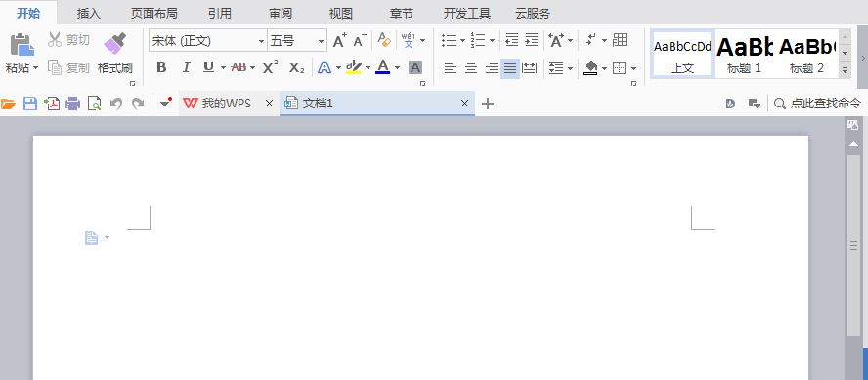The image size is (868, 380).
Task: Decrease font size with A- icon
Action: (x=360, y=40)
